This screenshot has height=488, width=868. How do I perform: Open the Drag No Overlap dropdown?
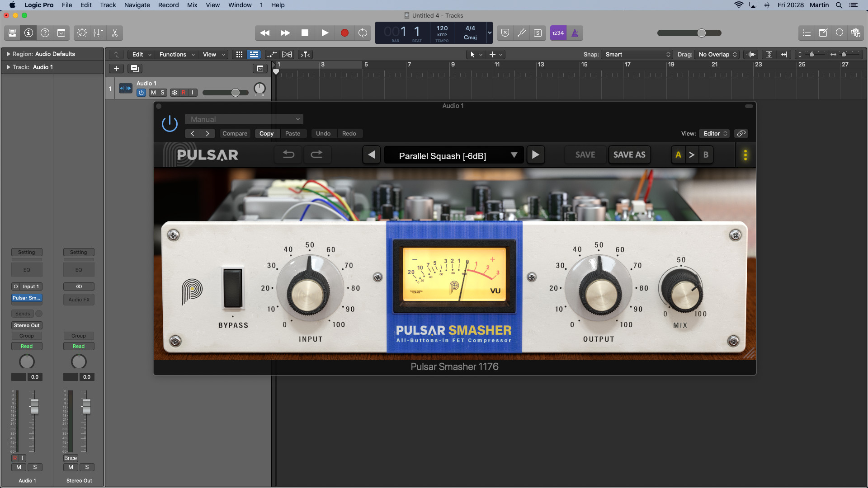pos(717,54)
